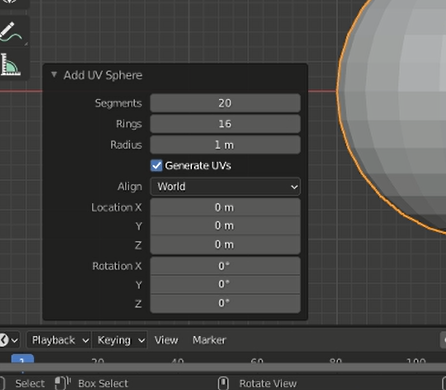
Task: Open the timeline View menu
Action: (166, 340)
